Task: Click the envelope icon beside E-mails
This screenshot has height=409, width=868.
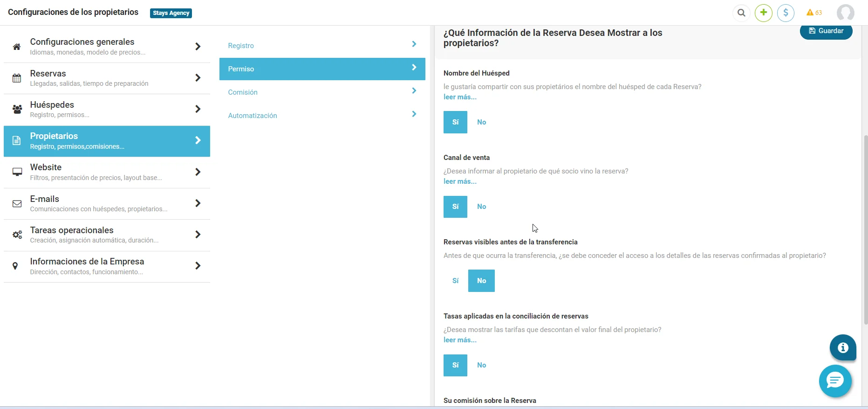Action: click(x=17, y=203)
